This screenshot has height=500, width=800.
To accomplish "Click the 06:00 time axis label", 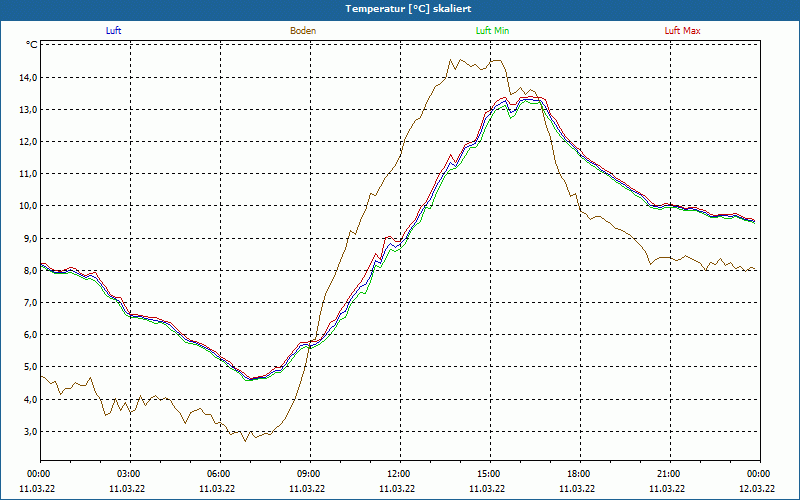I will click(x=218, y=474).
